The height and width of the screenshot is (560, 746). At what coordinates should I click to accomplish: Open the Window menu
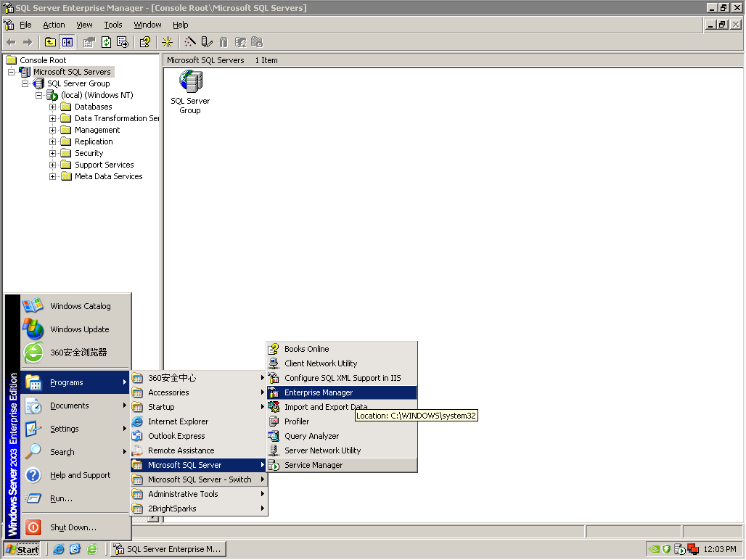(x=147, y=24)
